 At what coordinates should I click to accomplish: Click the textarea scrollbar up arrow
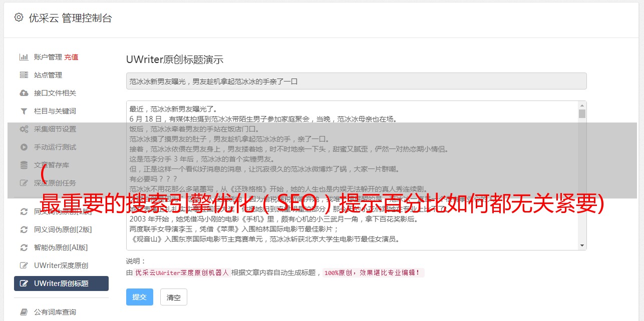(x=582, y=105)
